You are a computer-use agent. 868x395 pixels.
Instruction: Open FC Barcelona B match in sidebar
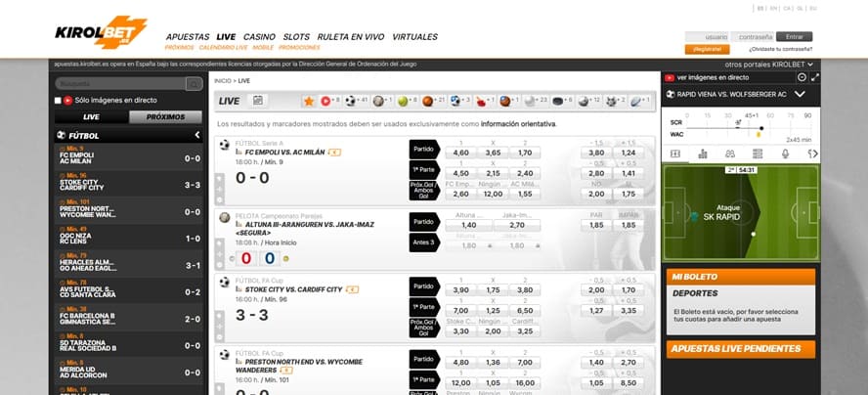tap(128, 317)
